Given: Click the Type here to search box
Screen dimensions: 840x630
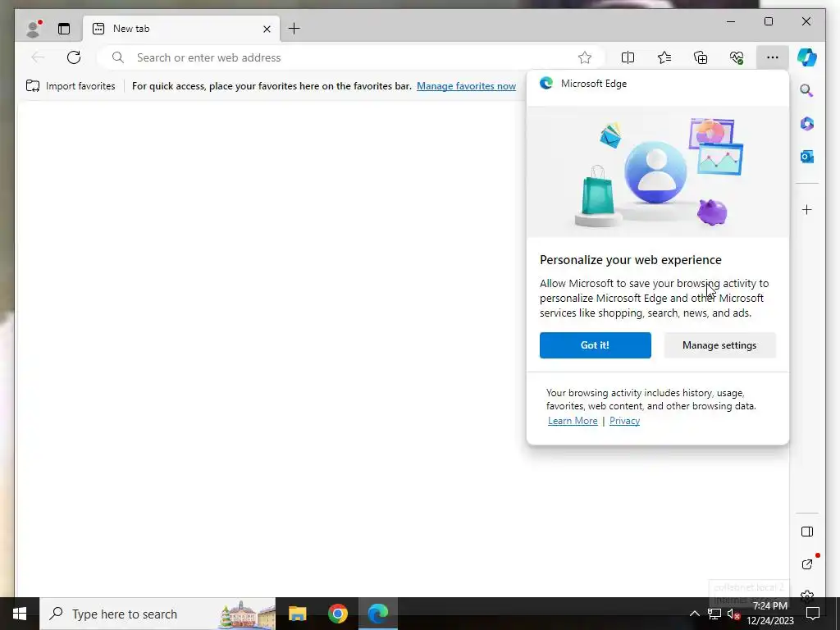Looking at the screenshot, I should pyautogui.click(x=157, y=614).
